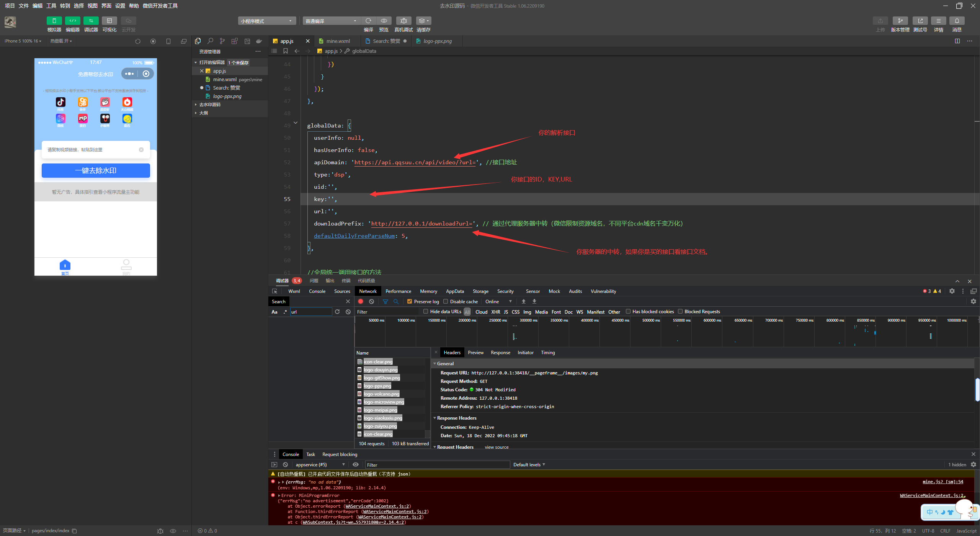
Task: Open the Online throttling dropdown
Action: [x=498, y=302]
